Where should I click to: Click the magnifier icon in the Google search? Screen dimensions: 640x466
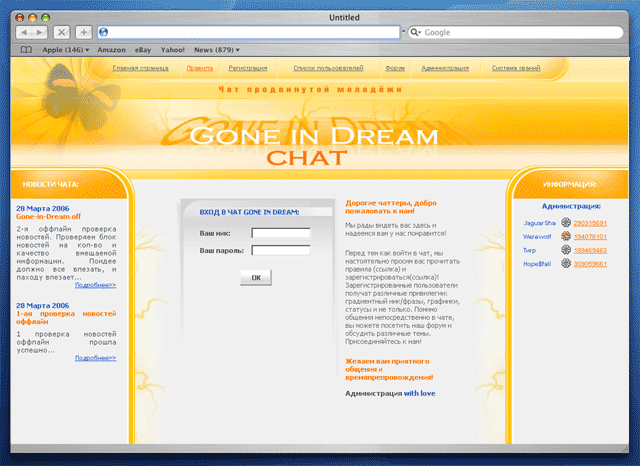point(414,32)
